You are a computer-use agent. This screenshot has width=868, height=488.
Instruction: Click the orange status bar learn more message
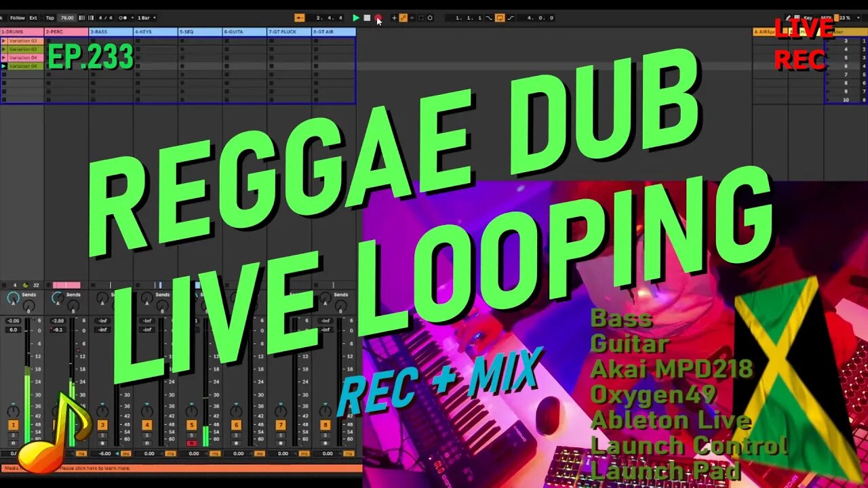[181, 468]
